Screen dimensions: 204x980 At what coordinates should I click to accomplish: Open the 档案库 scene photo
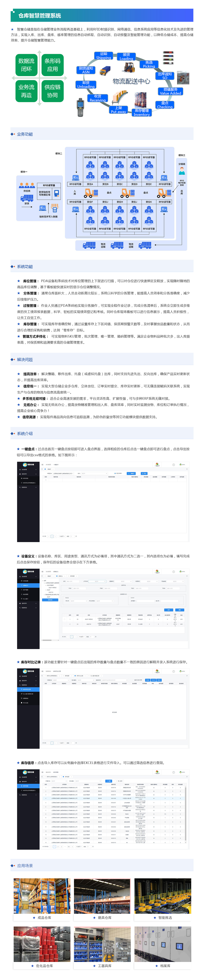pos(163,944)
